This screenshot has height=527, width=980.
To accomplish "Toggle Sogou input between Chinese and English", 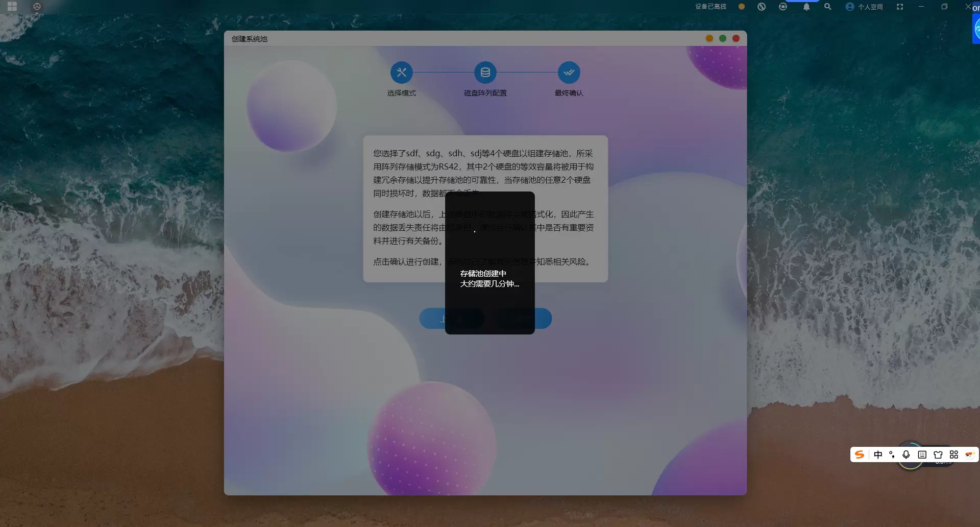I will [878, 454].
